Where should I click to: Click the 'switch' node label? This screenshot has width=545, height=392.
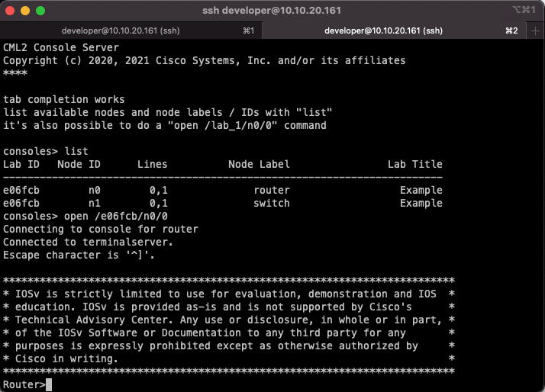272,203
